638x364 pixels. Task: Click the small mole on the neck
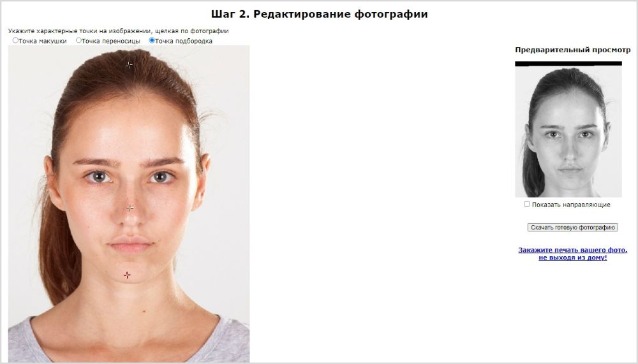[144, 312]
